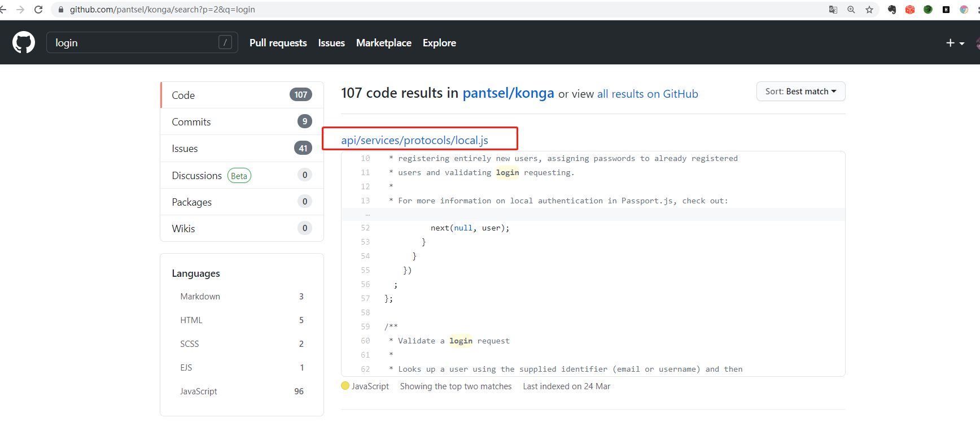980x422 pixels.
Task: Filter by JavaScript language in sidebar
Action: [242, 391]
